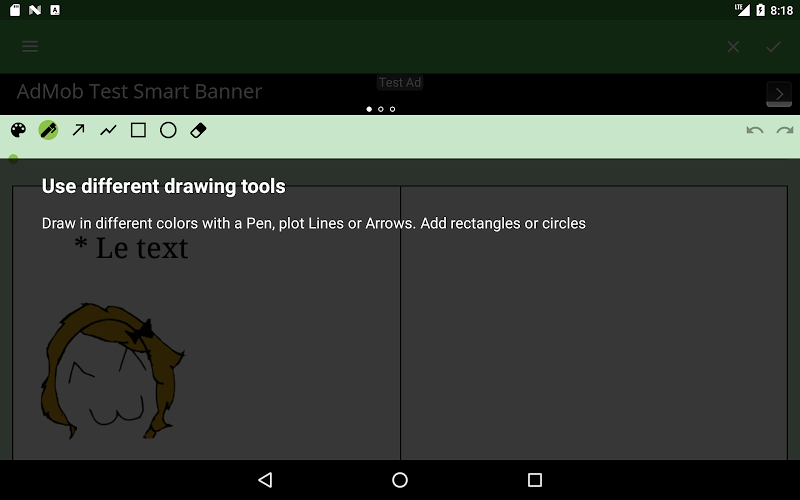Cancel editing with the X icon
Image resolution: width=800 pixels, height=500 pixels.
(733, 47)
